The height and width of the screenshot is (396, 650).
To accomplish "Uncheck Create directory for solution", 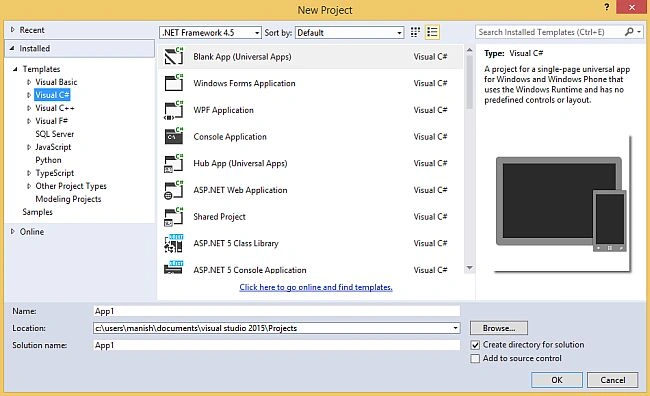I will pyautogui.click(x=475, y=345).
